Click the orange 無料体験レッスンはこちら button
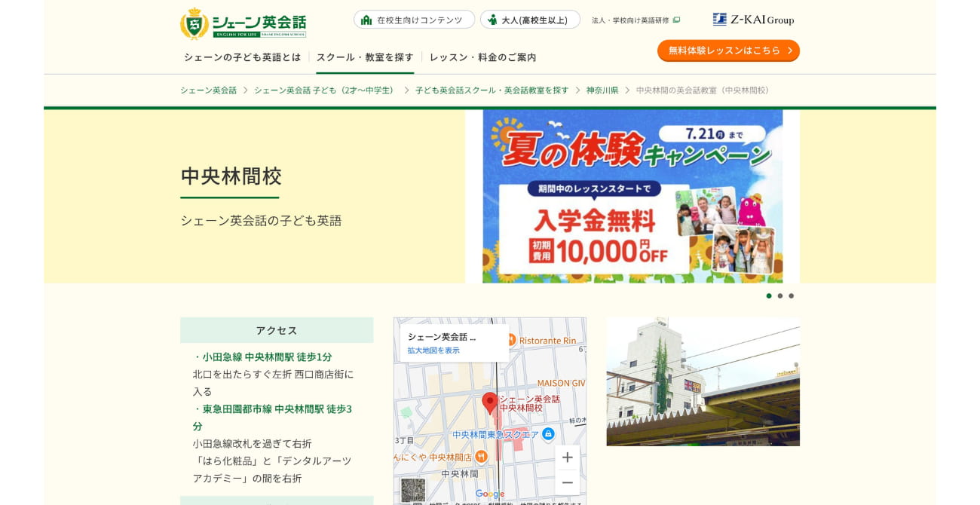 (x=728, y=50)
